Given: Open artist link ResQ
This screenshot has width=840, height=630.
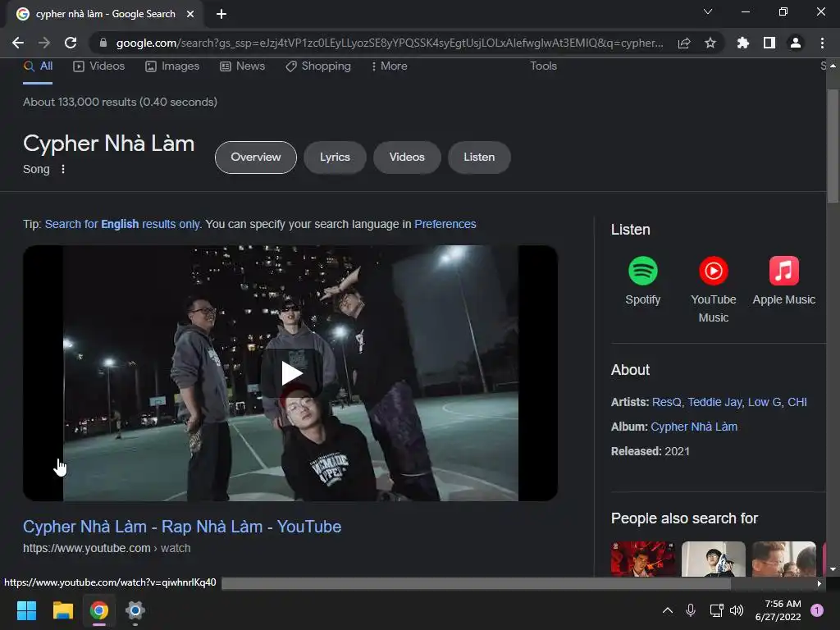Looking at the screenshot, I should coord(666,402).
